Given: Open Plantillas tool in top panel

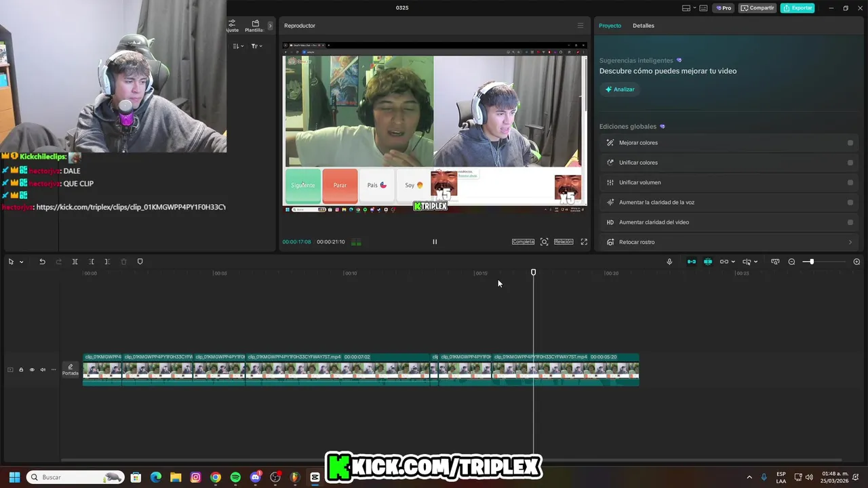Looking at the screenshot, I should pyautogui.click(x=255, y=26).
